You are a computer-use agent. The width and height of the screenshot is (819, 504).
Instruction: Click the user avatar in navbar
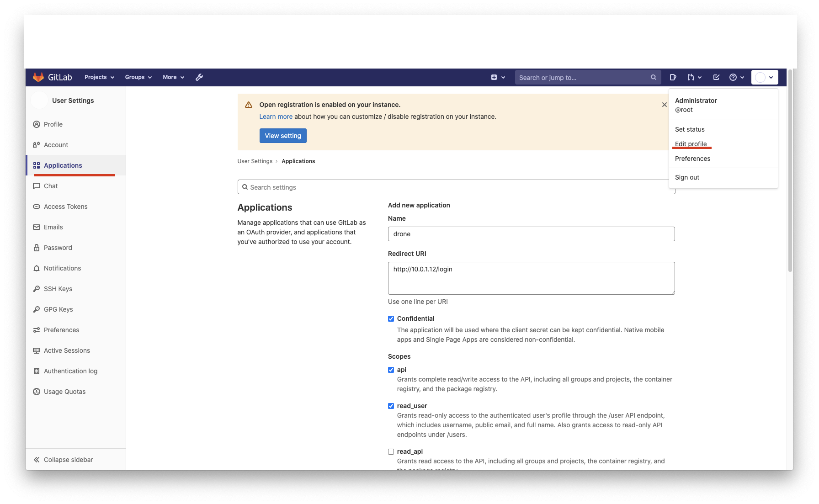click(x=760, y=77)
